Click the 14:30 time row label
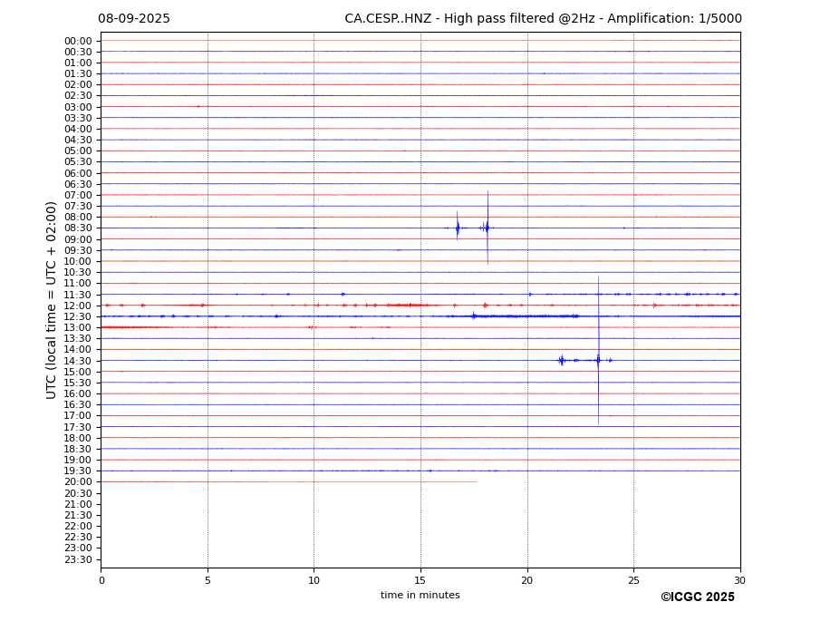 coord(78,361)
